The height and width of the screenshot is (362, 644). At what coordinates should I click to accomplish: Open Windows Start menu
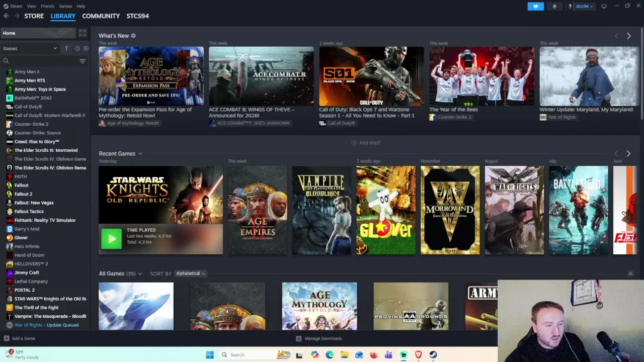pyautogui.click(x=210, y=355)
